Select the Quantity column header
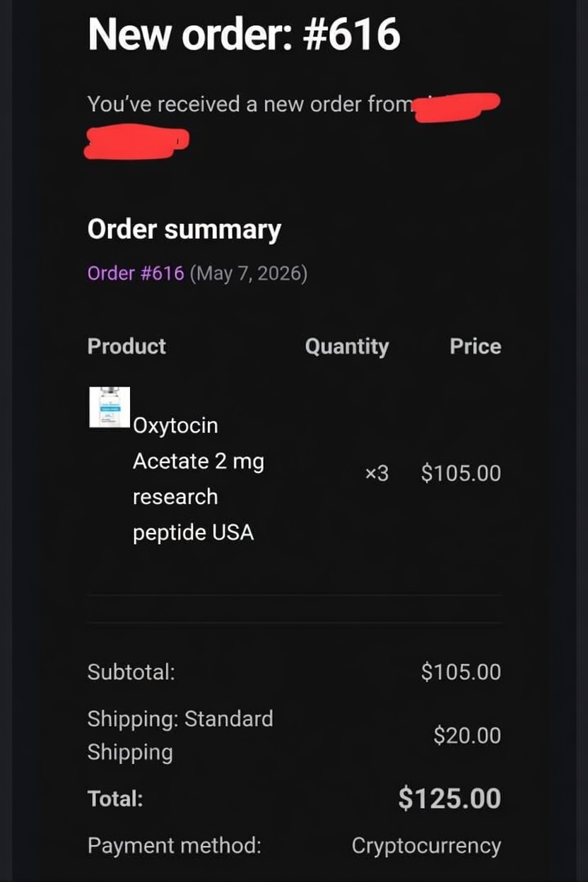 coord(347,346)
